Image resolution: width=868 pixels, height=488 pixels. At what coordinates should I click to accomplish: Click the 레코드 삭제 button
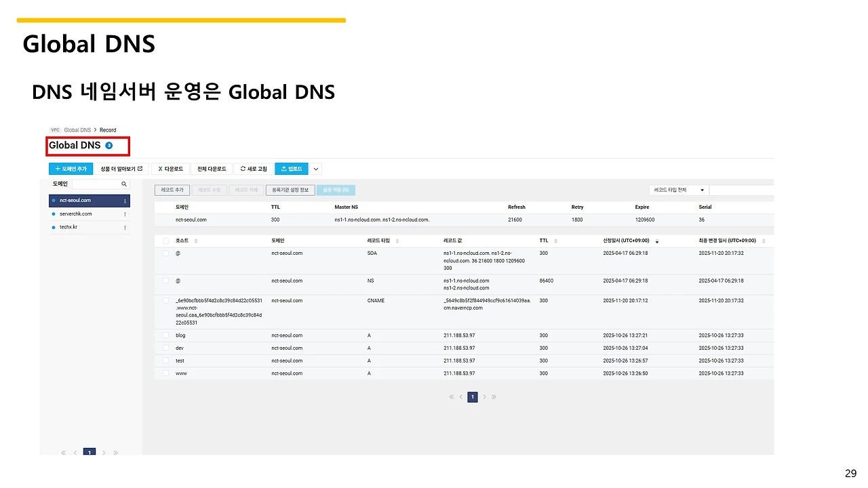(x=246, y=190)
